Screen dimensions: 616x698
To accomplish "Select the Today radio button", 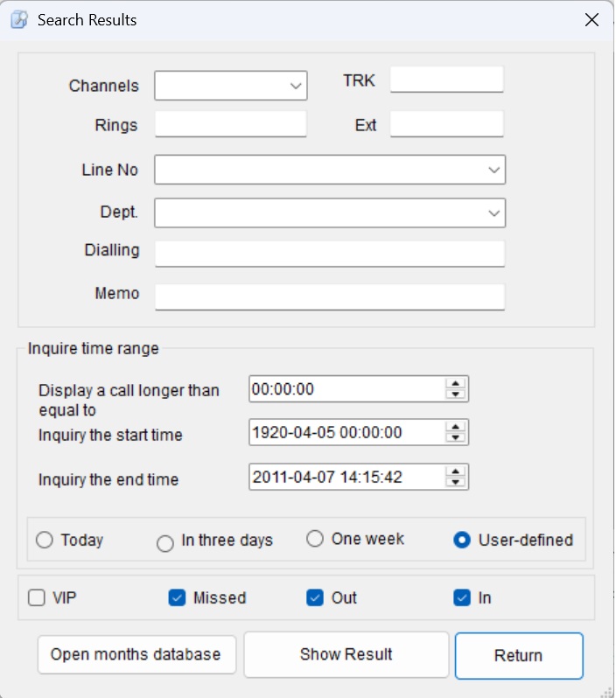I will pos(44,541).
